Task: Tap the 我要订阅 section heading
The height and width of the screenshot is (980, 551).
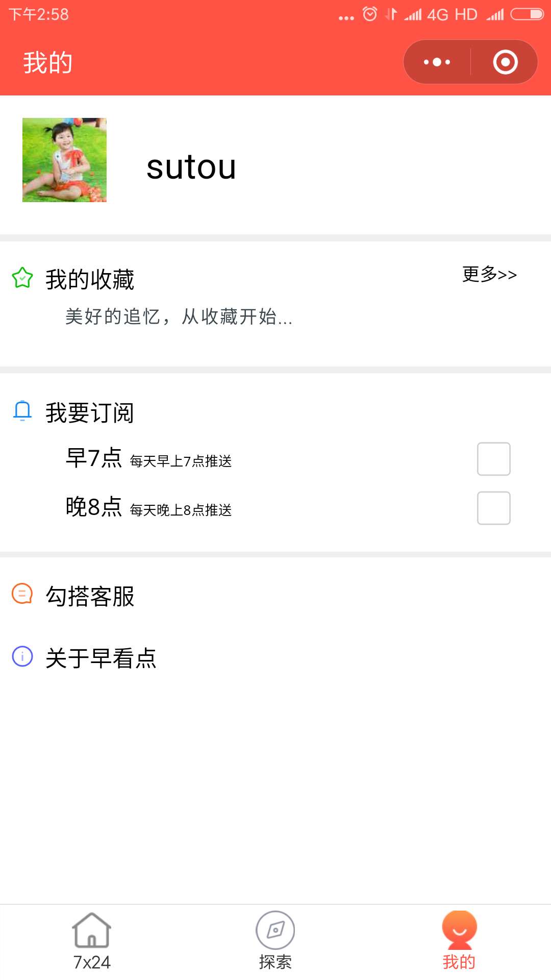Action: click(x=90, y=412)
